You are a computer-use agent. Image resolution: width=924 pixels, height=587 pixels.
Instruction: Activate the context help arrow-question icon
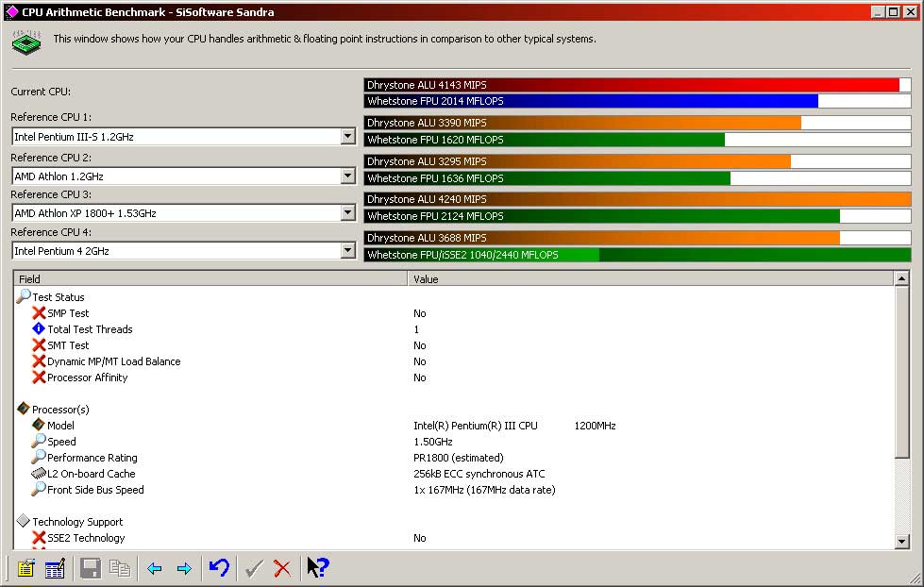click(318, 567)
